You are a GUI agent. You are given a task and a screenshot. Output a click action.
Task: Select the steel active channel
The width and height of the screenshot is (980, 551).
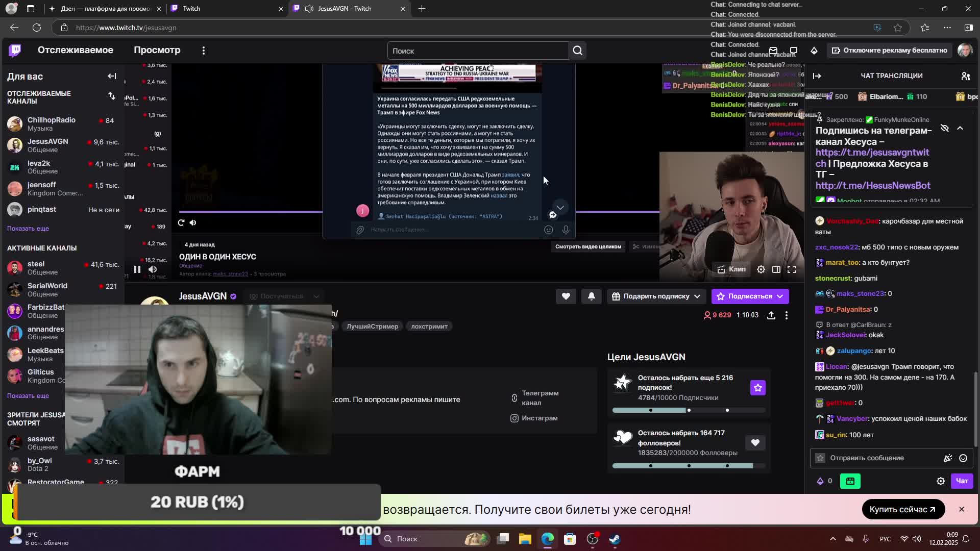[x=62, y=267]
